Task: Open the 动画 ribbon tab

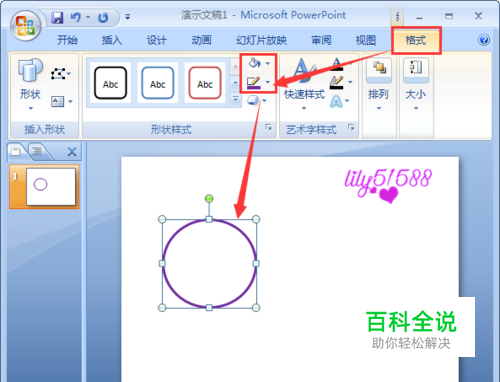Action: click(201, 40)
